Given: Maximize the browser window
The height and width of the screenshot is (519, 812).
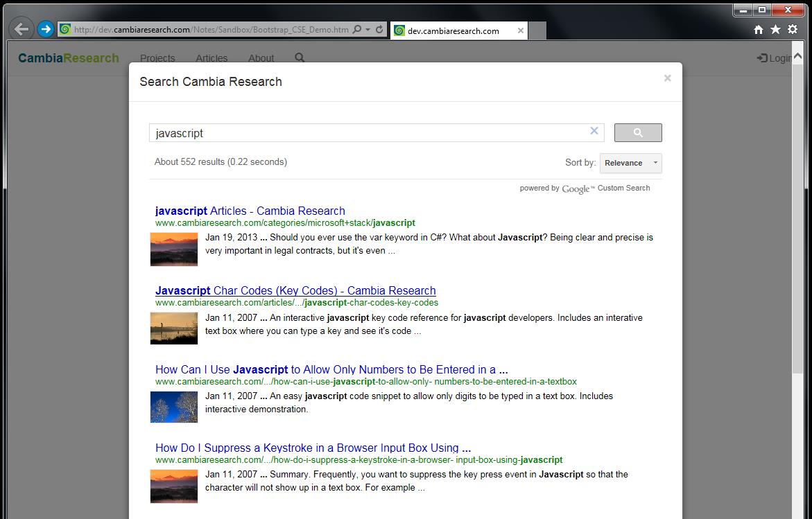Looking at the screenshot, I should tap(762, 10).
